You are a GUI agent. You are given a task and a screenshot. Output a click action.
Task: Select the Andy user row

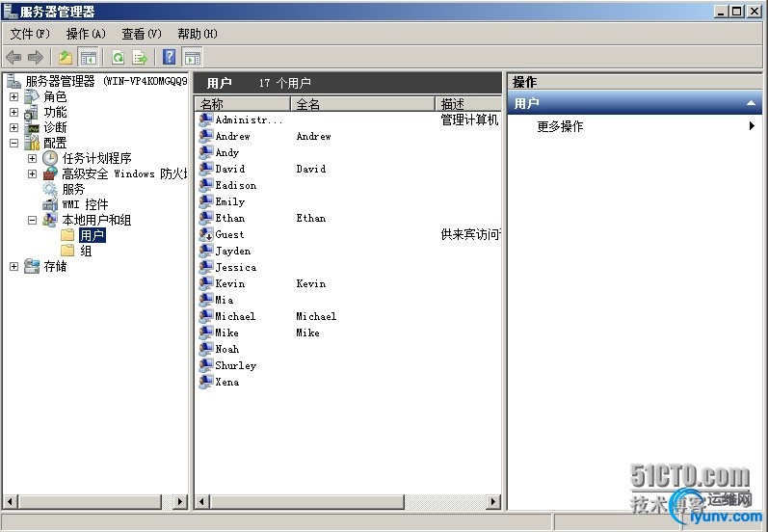click(349, 153)
